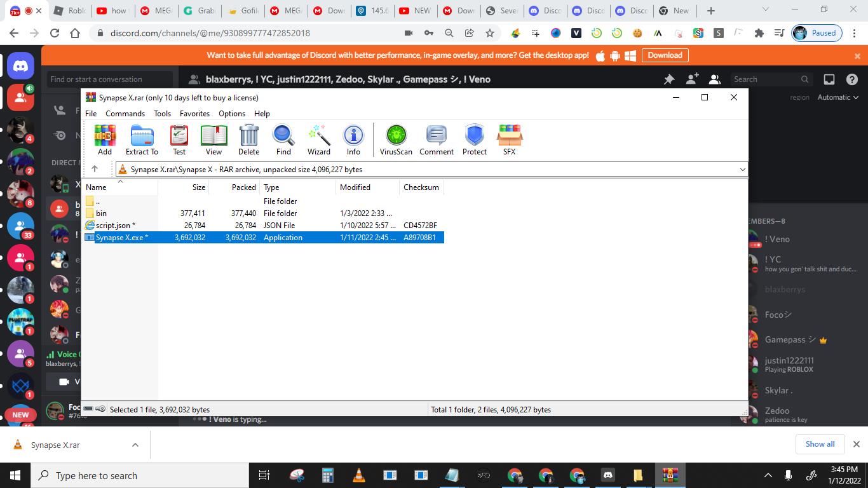Click the SFX toolbar icon
This screenshot has height=488, width=868.
(509, 140)
